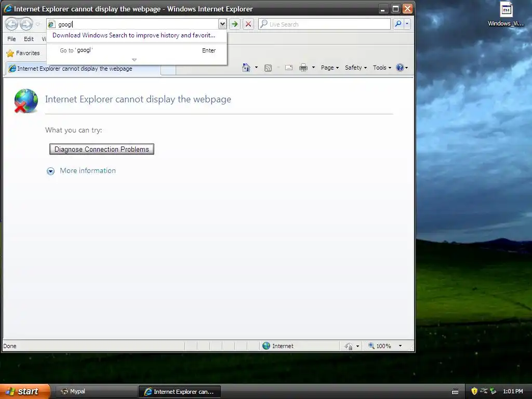Click the Internet zone globe icon
Viewport: 532px width, 399px height.
coord(267,345)
